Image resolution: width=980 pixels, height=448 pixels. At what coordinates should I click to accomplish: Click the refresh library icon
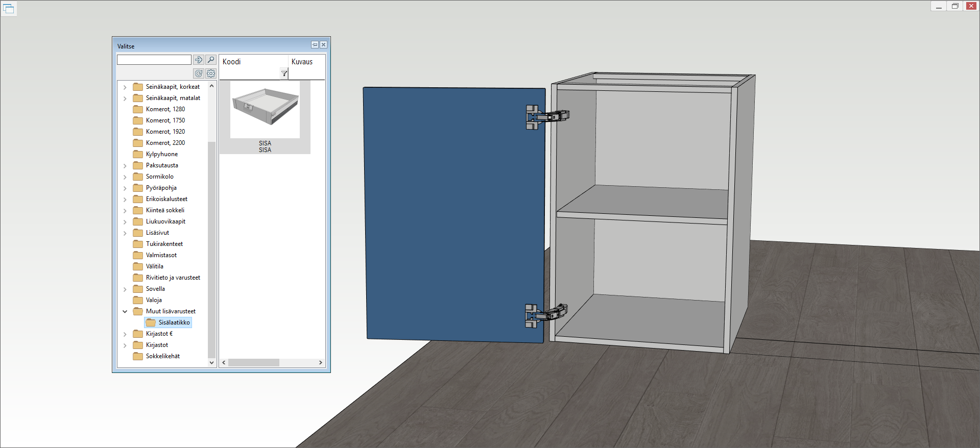[x=199, y=73]
